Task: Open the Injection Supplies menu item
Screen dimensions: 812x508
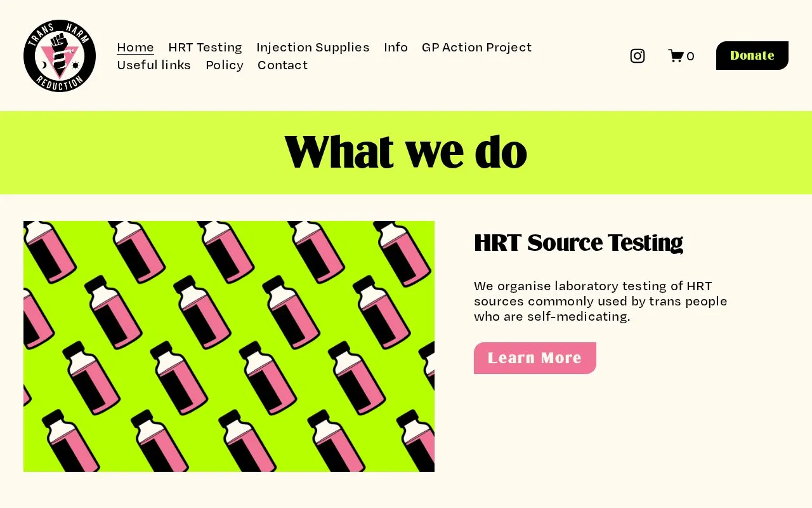Action: 313,48
